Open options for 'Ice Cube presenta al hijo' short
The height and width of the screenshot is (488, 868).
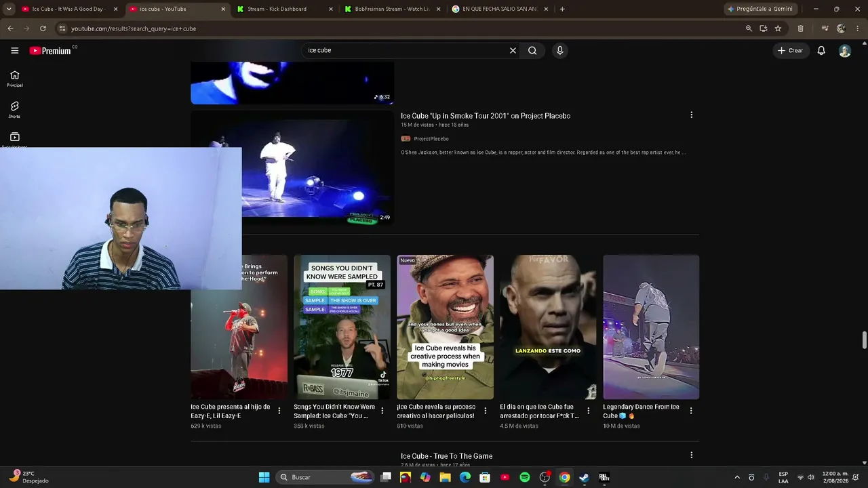click(x=279, y=411)
